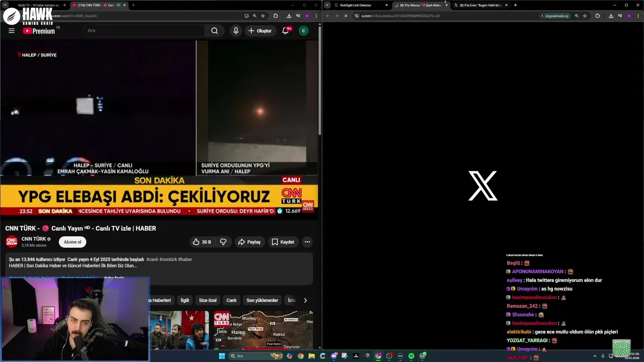Image resolution: width=644 pixels, height=362 pixels.
Task: Open more actions three-dot menu under video
Action: pyautogui.click(x=307, y=242)
